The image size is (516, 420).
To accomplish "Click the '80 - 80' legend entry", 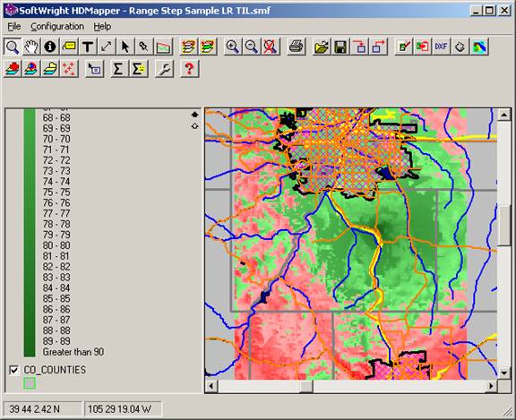I will click(x=56, y=245).
